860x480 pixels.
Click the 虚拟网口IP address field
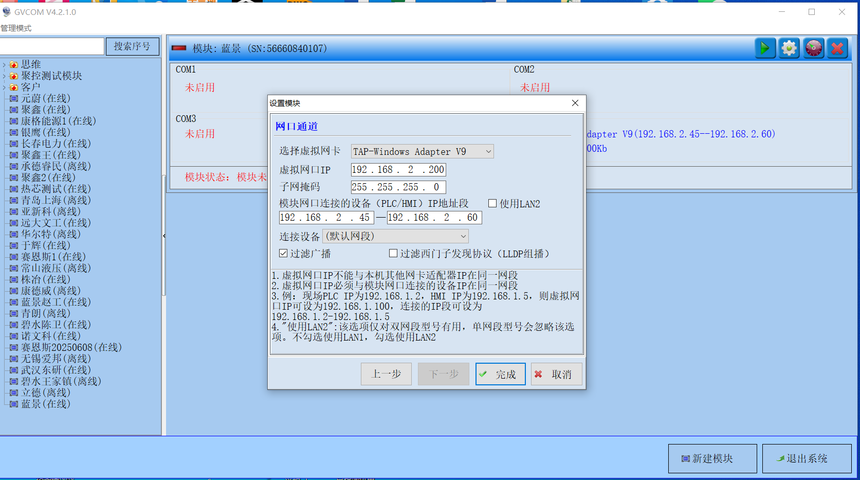tap(398, 170)
